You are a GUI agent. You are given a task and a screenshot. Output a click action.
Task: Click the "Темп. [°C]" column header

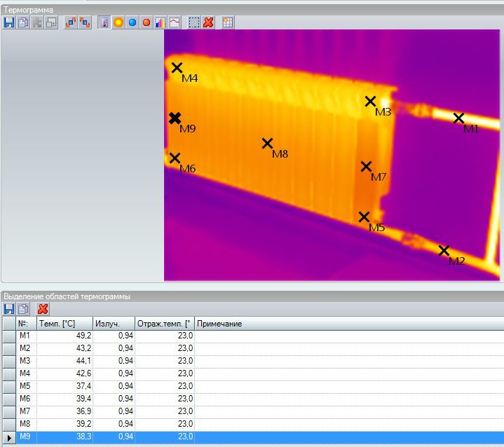64,324
